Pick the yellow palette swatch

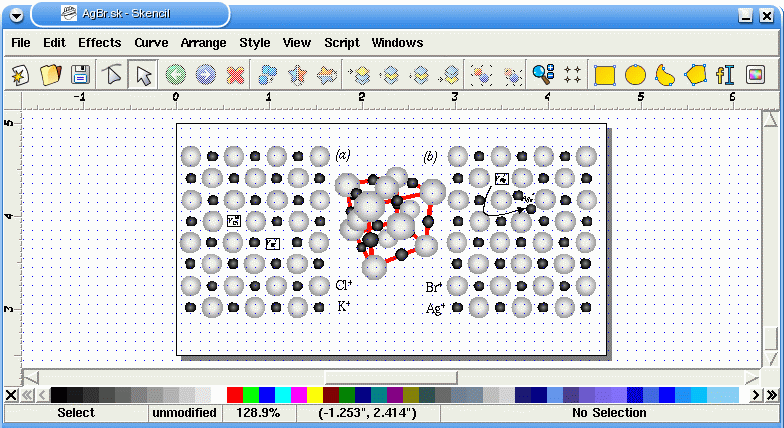pos(314,395)
